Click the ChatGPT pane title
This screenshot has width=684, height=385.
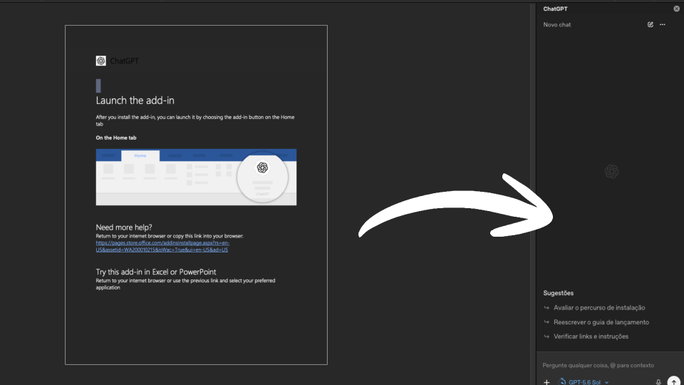[x=555, y=9]
